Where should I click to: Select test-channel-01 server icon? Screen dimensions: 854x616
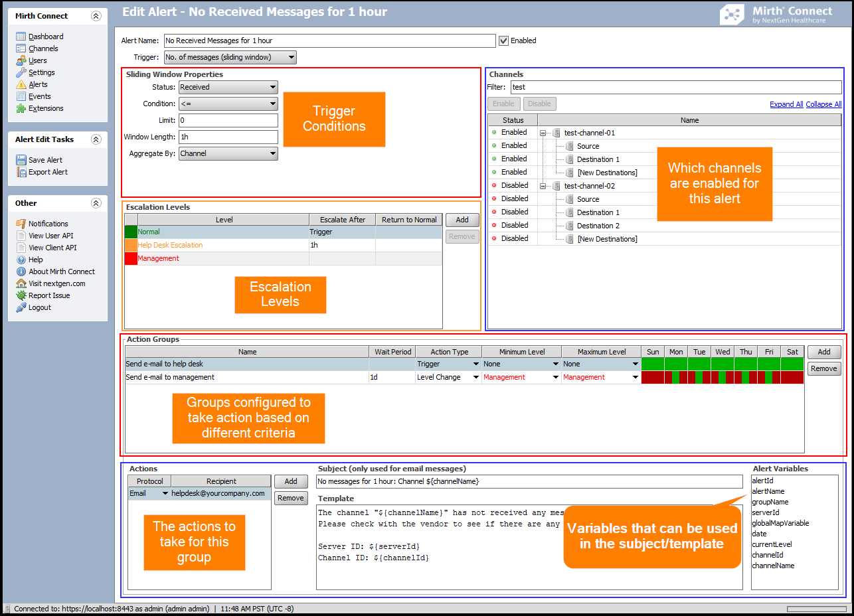pyautogui.click(x=556, y=133)
